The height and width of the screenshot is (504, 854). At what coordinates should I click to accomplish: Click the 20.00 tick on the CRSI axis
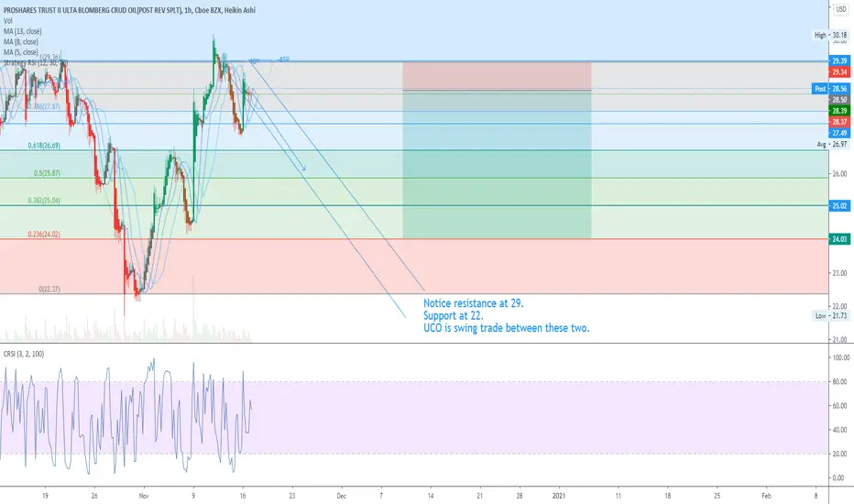pos(839,454)
